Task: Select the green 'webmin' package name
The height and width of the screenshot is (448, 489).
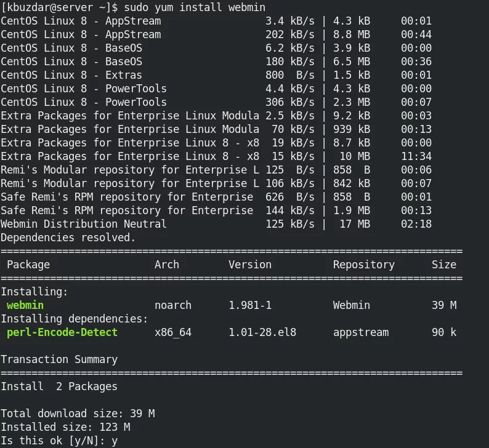Action: (25, 305)
